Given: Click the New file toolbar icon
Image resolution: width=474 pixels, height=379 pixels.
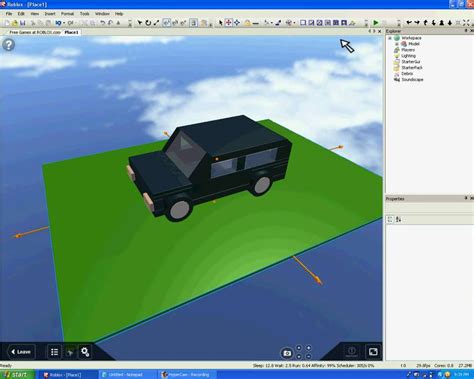Looking at the screenshot, I should 7,23.
